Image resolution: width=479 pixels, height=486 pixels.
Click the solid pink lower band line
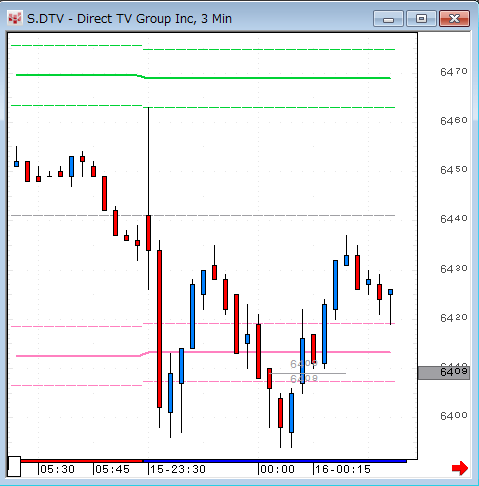click(x=203, y=353)
